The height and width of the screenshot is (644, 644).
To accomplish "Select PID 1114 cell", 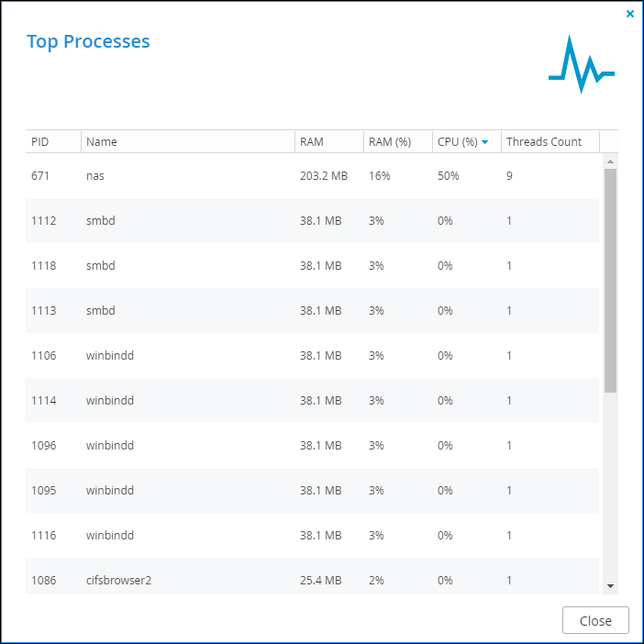I will (43, 401).
